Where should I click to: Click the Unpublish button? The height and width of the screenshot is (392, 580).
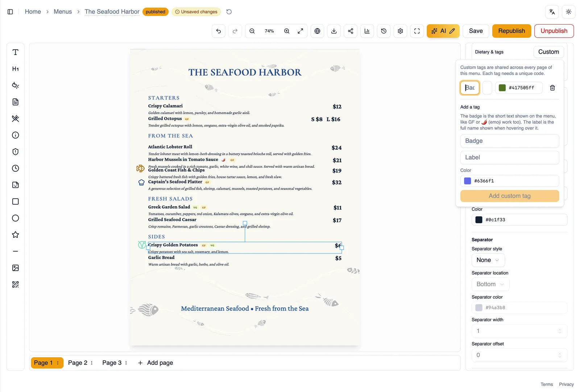click(554, 31)
